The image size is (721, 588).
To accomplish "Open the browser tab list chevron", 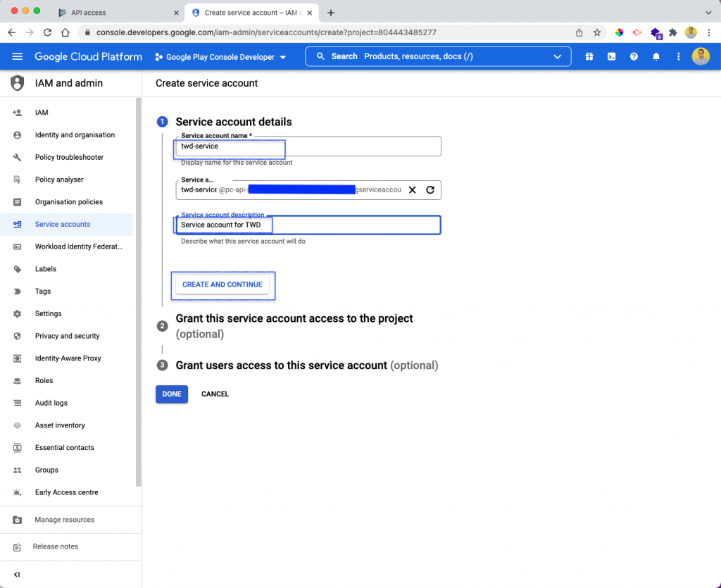I will (708, 13).
